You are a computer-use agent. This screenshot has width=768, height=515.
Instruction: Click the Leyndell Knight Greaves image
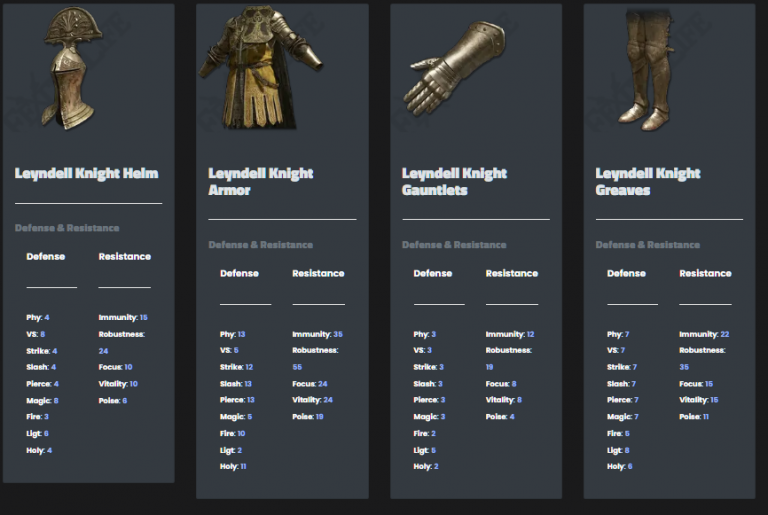(646, 68)
